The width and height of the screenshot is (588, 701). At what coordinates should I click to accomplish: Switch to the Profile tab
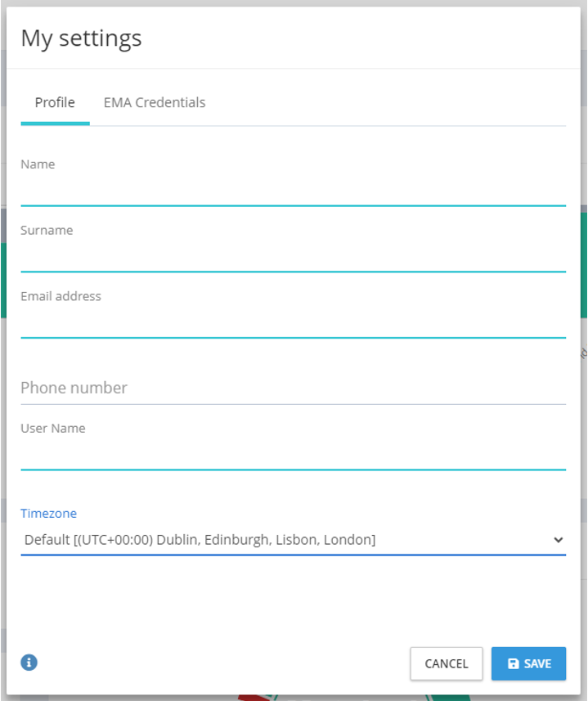click(55, 103)
